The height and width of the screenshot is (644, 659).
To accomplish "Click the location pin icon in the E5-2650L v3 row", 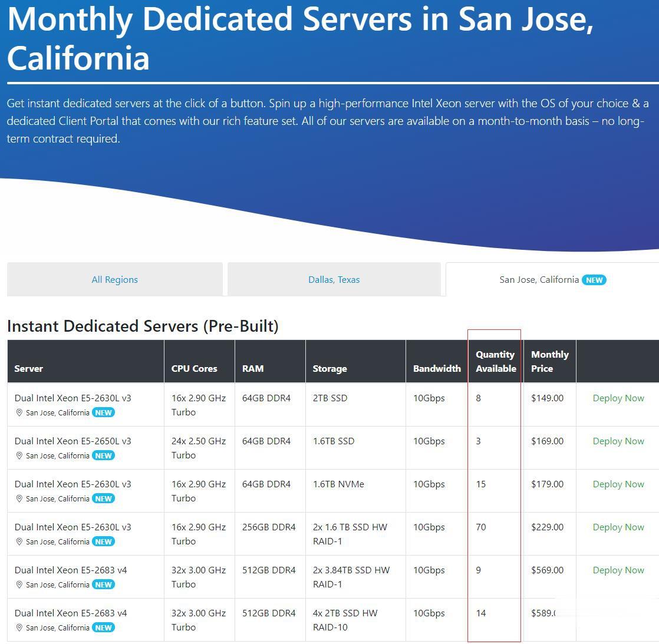I will [19, 455].
